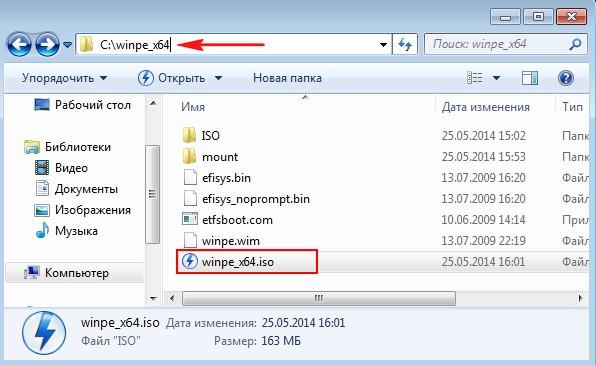The height and width of the screenshot is (365, 596).
Task: Sort by the Имя column header
Action: (x=193, y=107)
